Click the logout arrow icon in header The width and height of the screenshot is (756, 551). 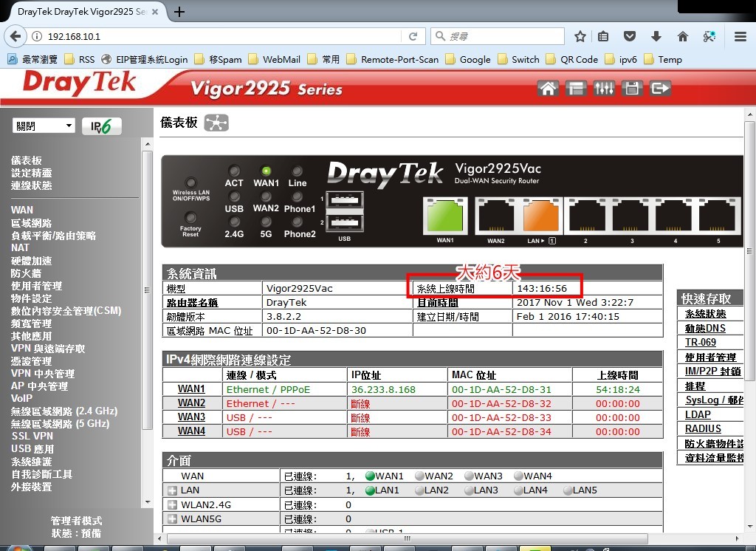coord(660,89)
